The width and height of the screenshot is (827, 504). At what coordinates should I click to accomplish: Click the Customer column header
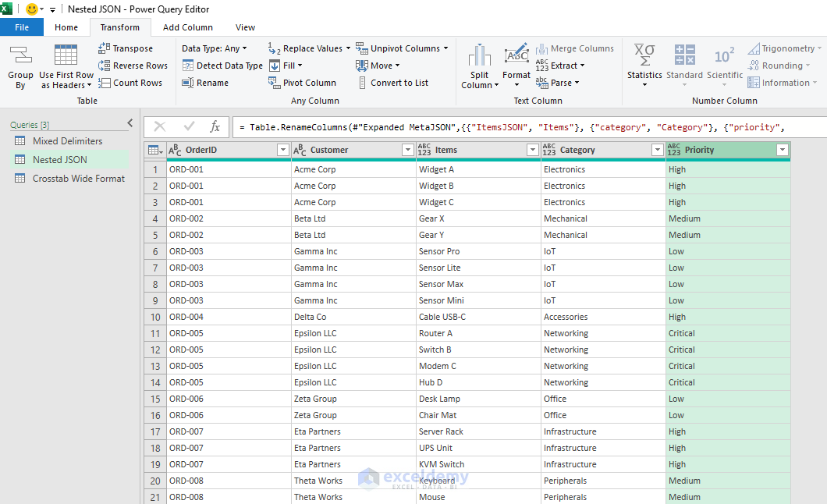point(329,151)
